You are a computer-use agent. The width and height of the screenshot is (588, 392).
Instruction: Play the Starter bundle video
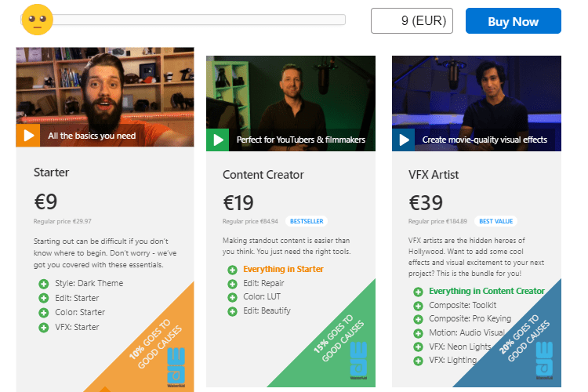coord(28,136)
